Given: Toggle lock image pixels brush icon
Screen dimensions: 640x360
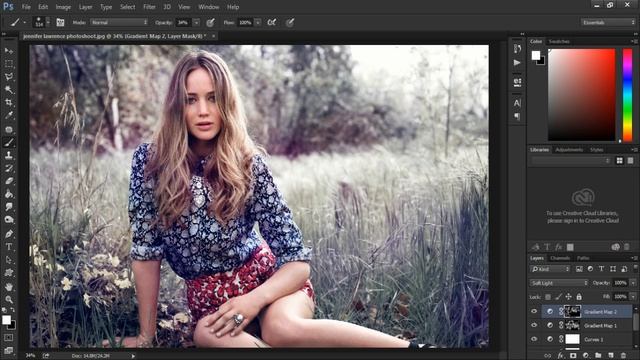Looking at the screenshot, I should pos(558,297).
